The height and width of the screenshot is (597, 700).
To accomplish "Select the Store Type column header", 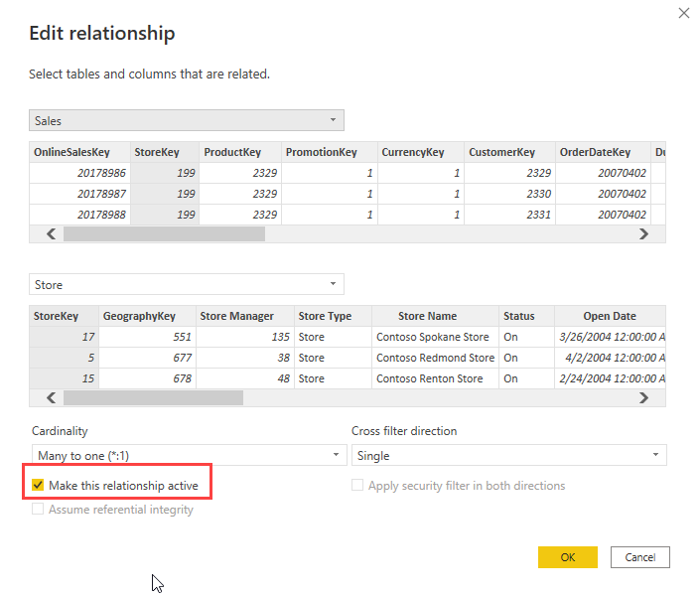I will (333, 316).
